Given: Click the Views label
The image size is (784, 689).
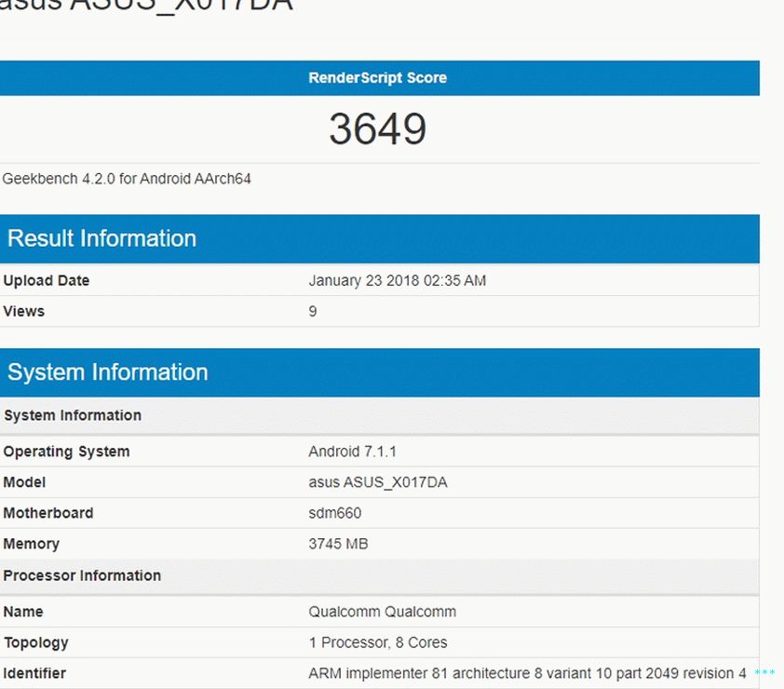Looking at the screenshot, I should pos(23,311).
